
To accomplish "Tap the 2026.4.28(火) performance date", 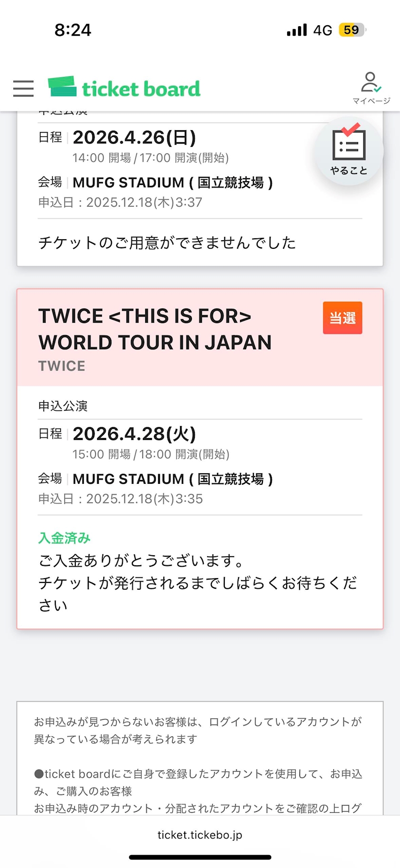I will coord(134,434).
